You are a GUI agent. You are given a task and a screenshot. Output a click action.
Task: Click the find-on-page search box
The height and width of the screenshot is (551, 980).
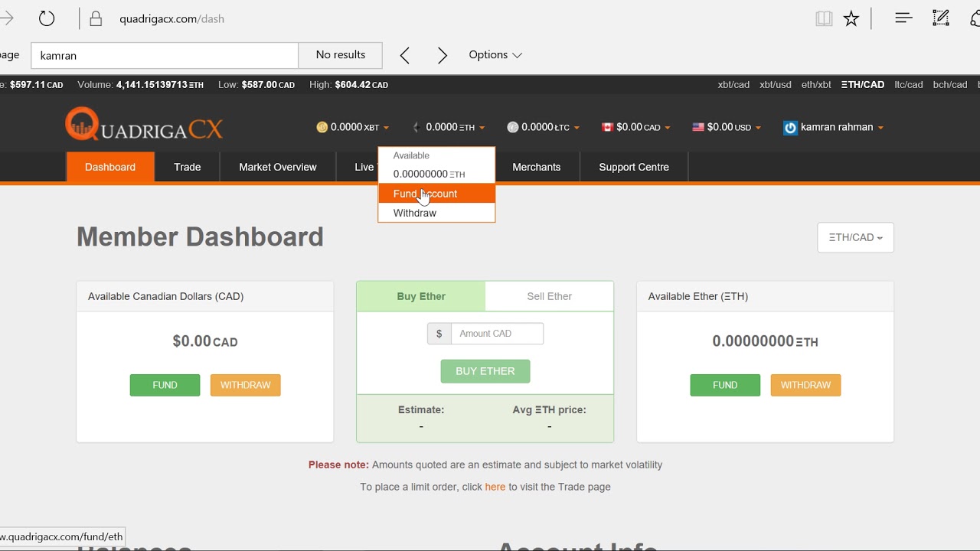165,55
